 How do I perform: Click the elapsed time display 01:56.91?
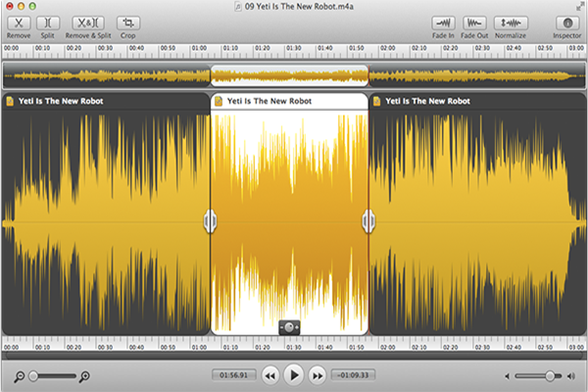[232, 374]
